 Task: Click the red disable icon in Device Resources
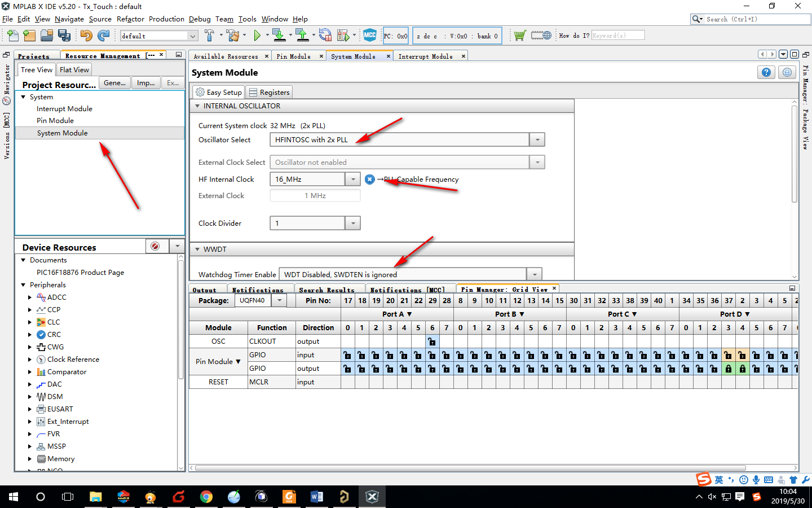click(155, 246)
